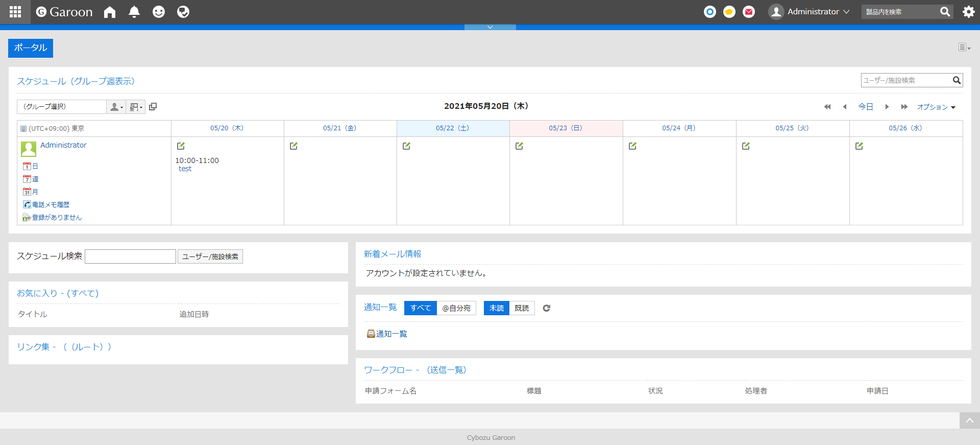Add appointment on 05/23
Viewport: 980px width, 445px height.
coord(519,146)
